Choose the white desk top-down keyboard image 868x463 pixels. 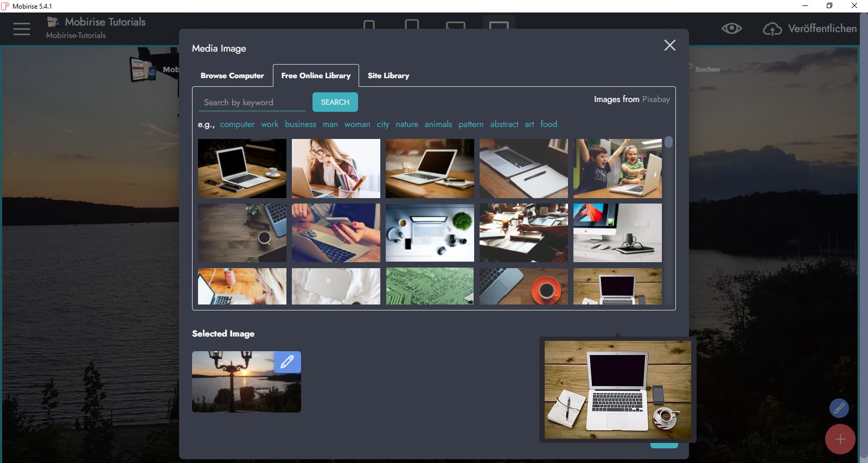(x=430, y=233)
